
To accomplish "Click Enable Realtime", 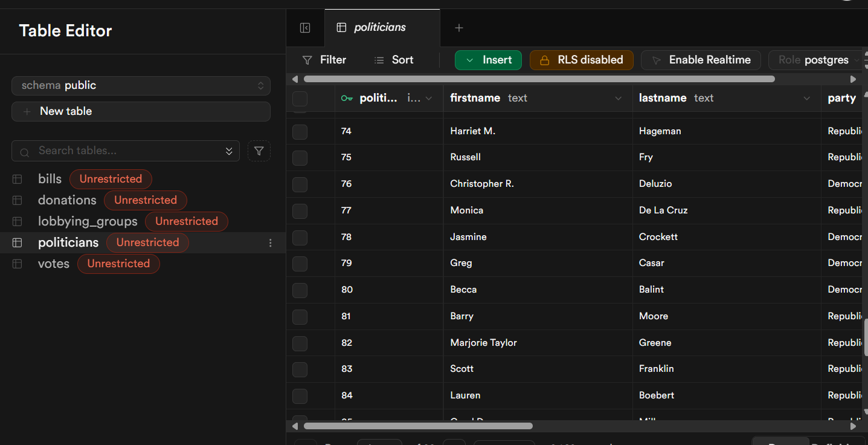I will [701, 60].
